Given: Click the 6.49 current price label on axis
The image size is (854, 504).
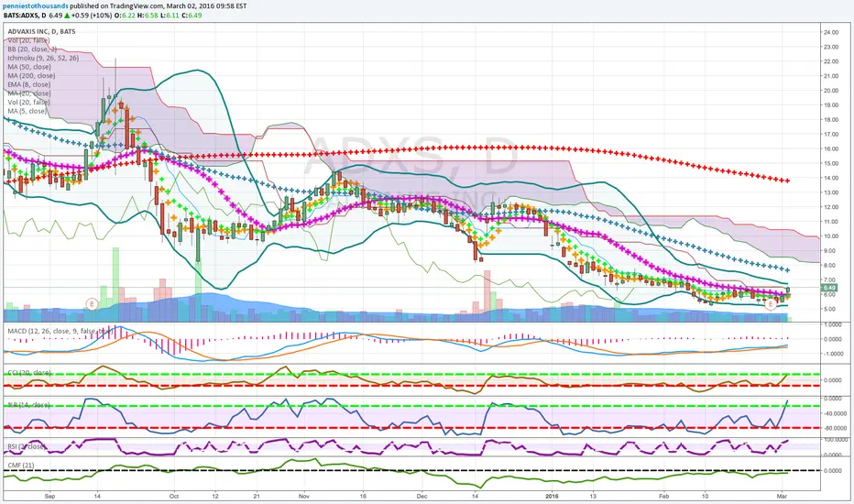Looking at the screenshot, I should (828, 288).
